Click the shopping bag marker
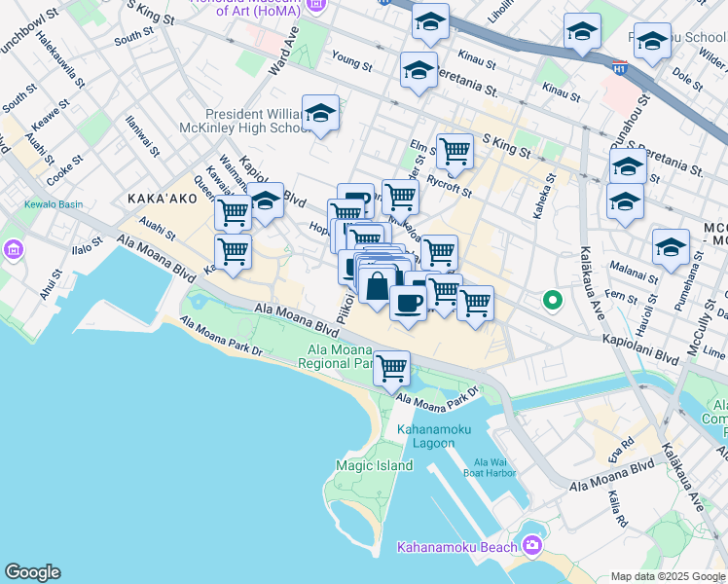This screenshot has height=584, width=728. coord(377,287)
